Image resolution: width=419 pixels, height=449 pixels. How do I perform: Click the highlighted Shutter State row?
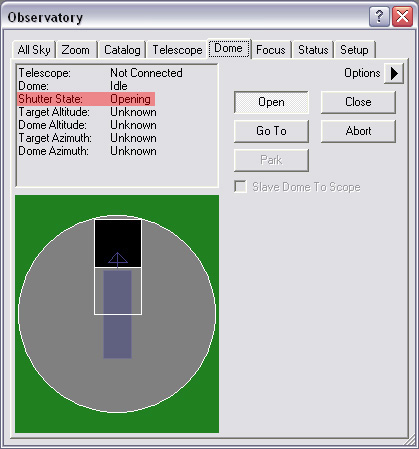[x=86, y=99]
